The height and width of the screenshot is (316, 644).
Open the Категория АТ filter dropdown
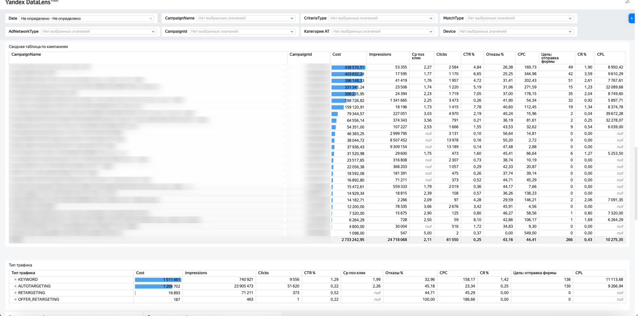383,31
